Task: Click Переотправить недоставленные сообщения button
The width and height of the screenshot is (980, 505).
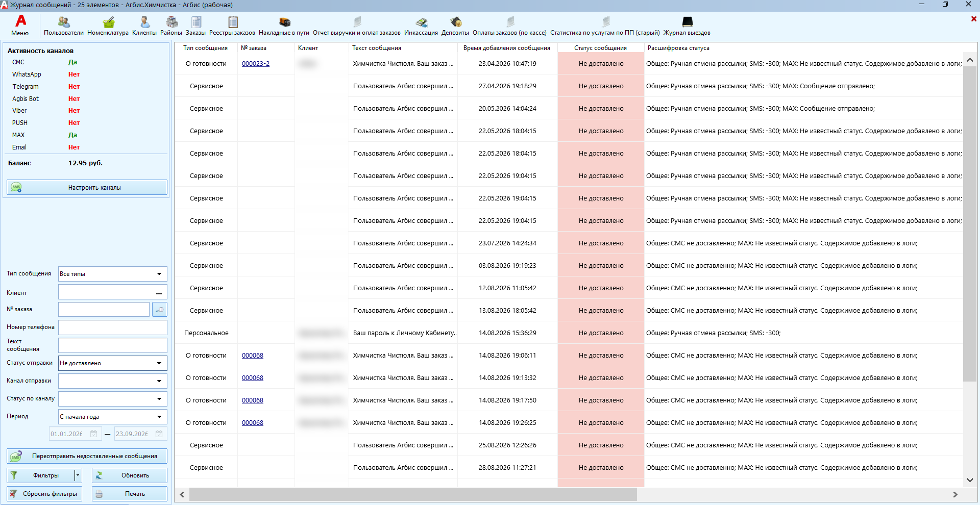Action: tap(87, 456)
